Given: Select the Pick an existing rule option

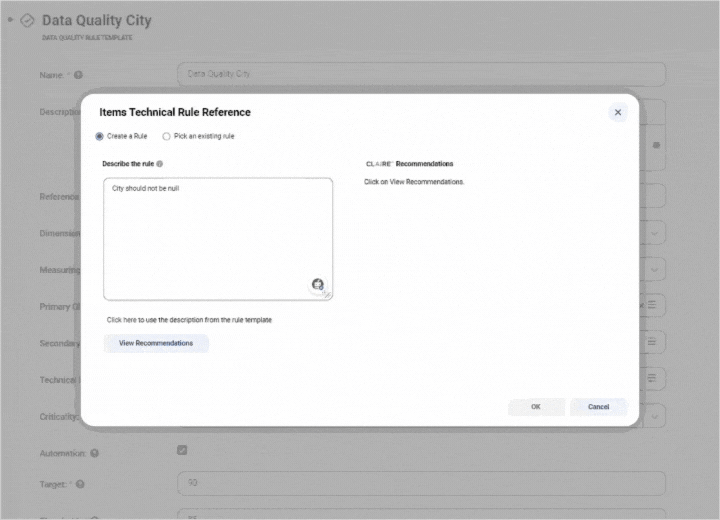Looking at the screenshot, I should [x=166, y=136].
